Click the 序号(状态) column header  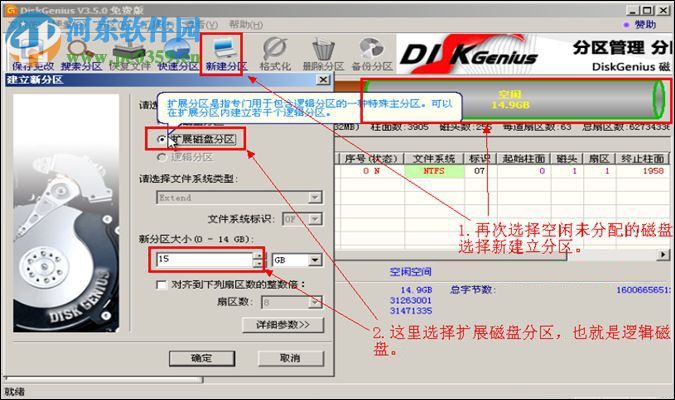371,159
